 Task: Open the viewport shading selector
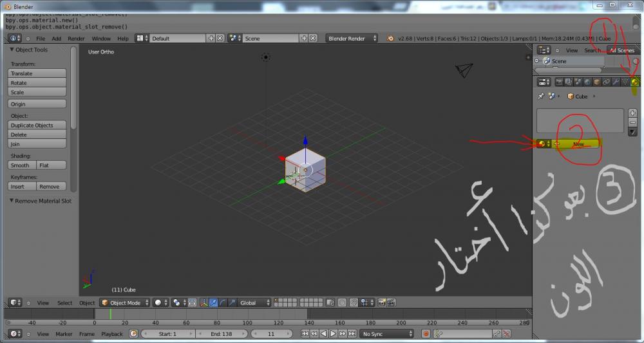161,303
